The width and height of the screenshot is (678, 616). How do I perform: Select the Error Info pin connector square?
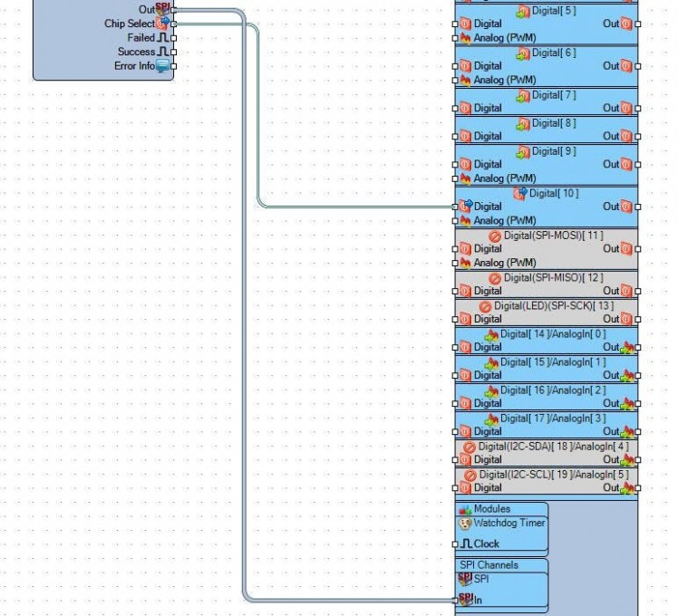click(173, 66)
